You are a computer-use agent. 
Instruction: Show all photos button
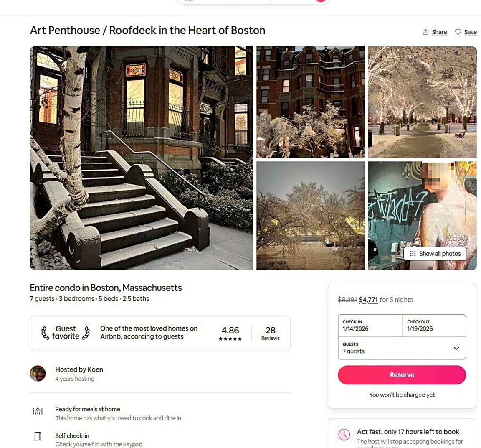tap(435, 254)
